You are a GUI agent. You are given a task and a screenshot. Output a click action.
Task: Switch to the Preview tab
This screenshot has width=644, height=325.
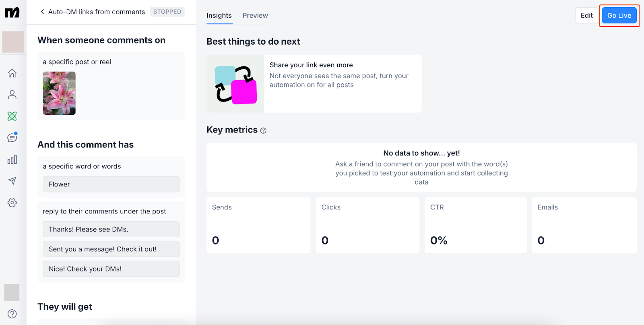(255, 15)
